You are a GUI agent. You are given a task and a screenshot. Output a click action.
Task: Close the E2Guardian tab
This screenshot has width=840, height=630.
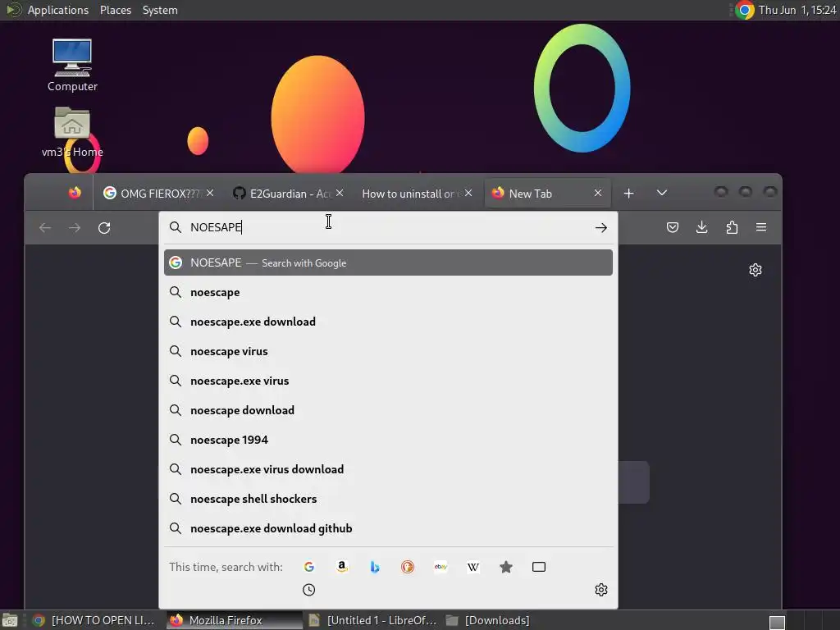click(x=340, y=193)
